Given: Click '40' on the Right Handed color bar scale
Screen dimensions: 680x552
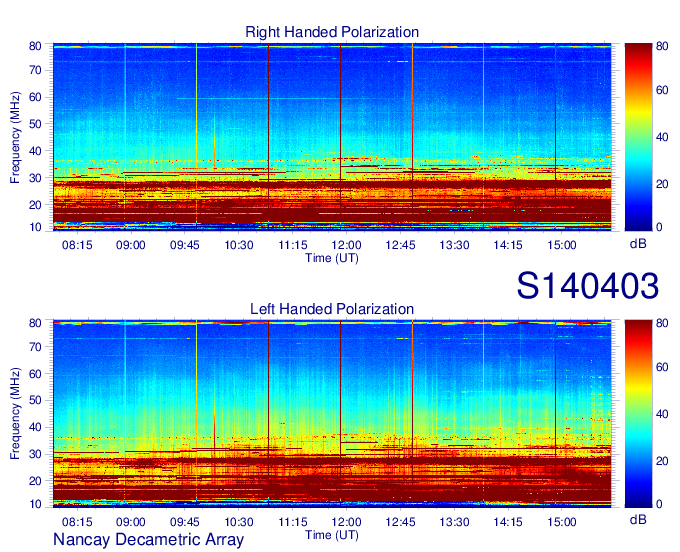Looking at the screenshot, I should [662, 137].
